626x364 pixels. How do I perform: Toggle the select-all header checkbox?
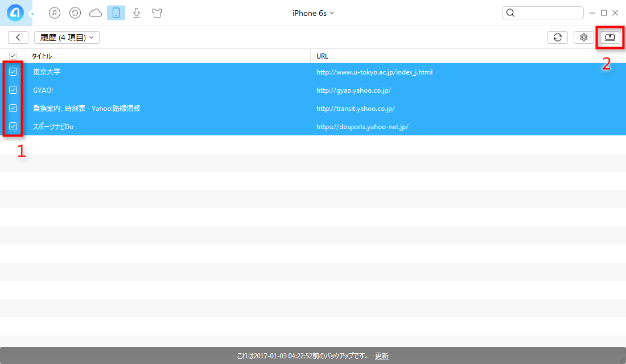13,56
